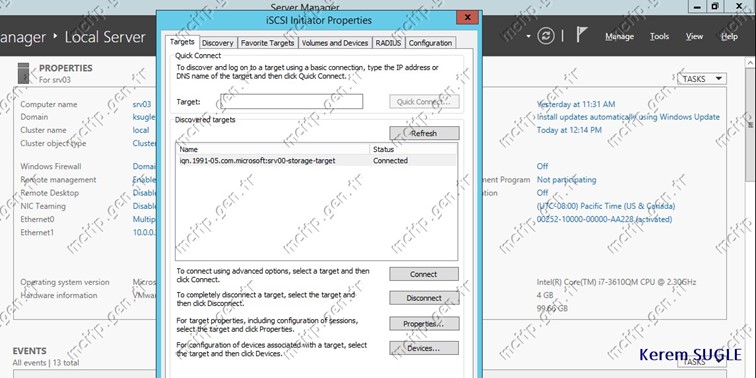Viewport: 756px width, 378px height.
Task: Click the 'local' cluster name link
Action: [x=141, y=130]
